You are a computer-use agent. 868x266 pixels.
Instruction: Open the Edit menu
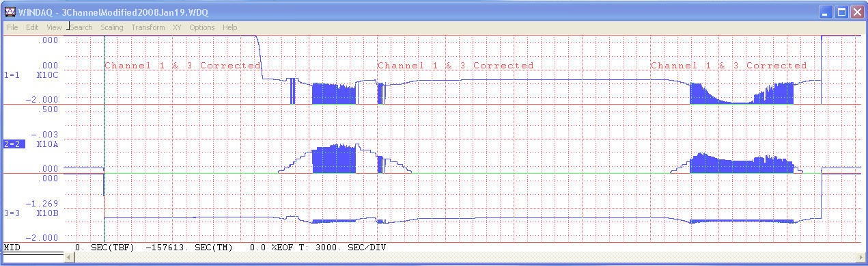pos(32,27)
